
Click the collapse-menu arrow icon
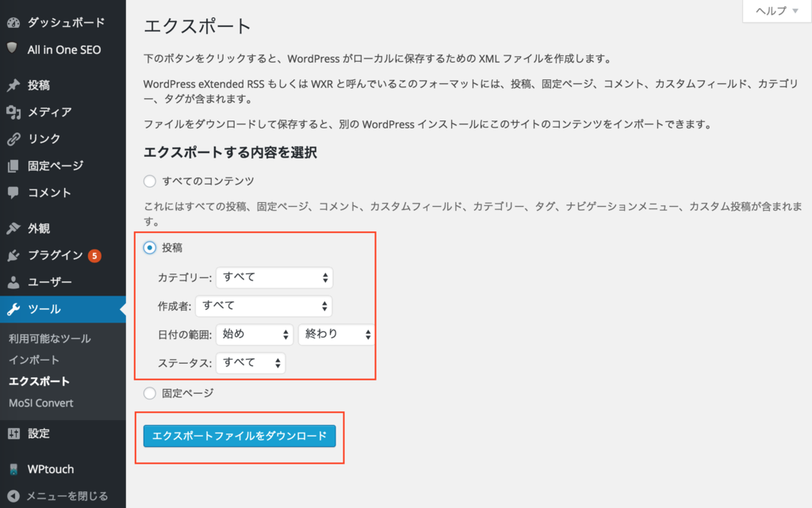tap(13, 496)
